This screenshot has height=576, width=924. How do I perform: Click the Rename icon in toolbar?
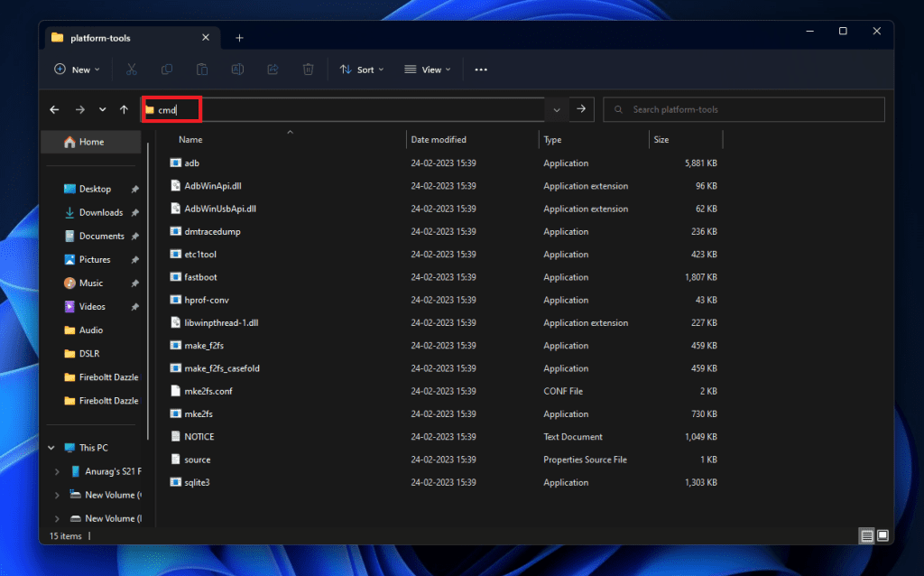tap(237, 70)
